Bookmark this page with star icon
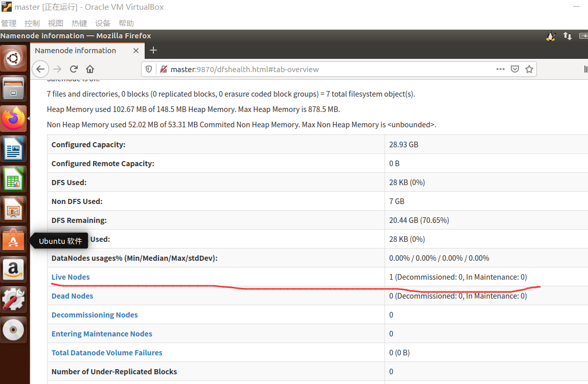 tap(529, 69)
